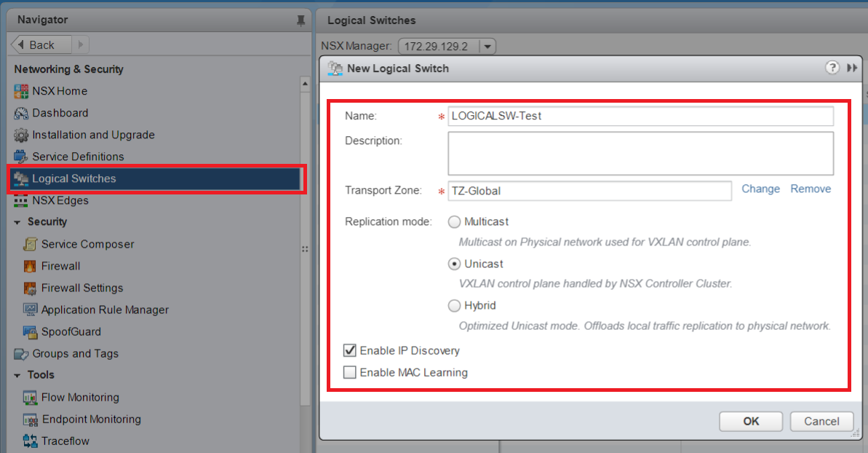868x453 pixels.
Task: Select the Service Definitions icon
Action: (x=21, y=157)
